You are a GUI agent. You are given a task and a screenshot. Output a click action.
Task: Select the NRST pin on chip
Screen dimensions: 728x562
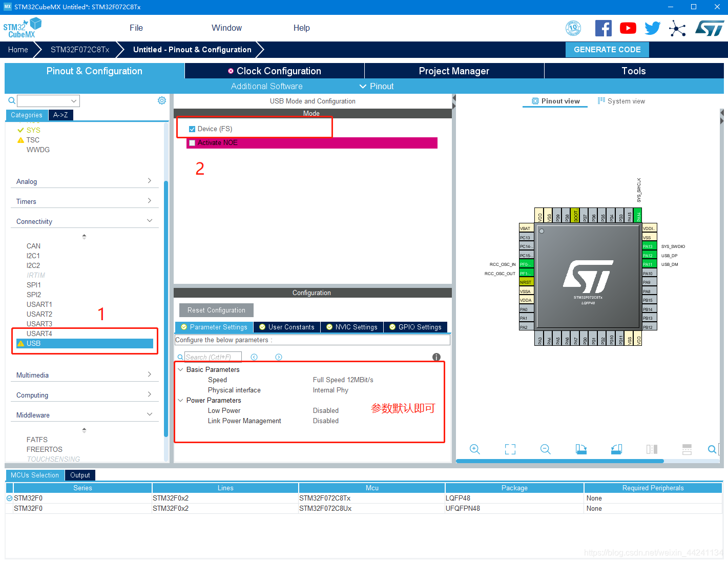click(527, 282)
